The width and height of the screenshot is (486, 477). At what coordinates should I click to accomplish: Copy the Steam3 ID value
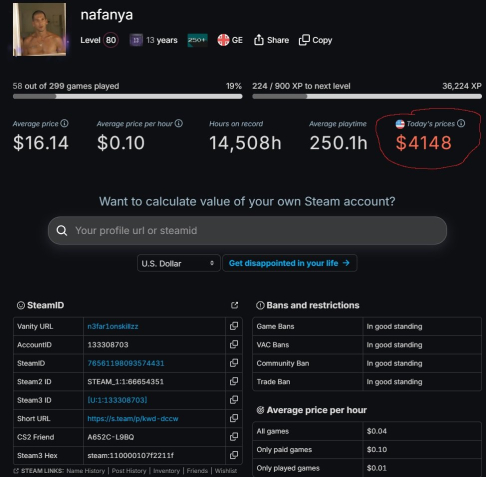point(234,400)
